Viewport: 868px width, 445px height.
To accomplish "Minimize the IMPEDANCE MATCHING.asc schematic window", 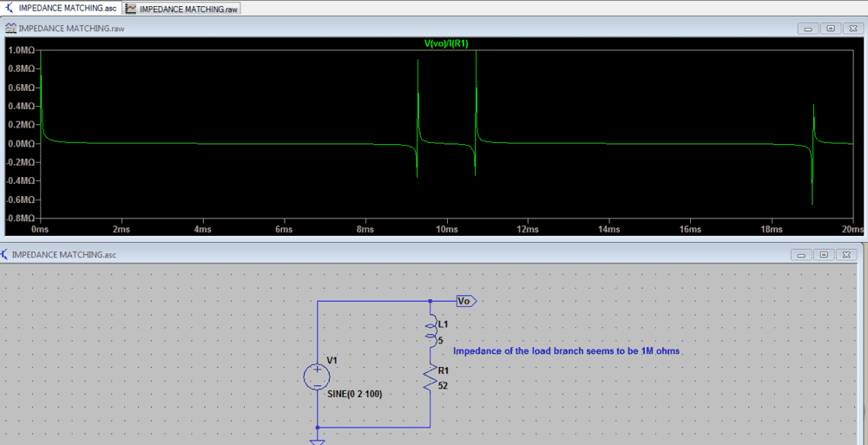I will tap(802, 255).
